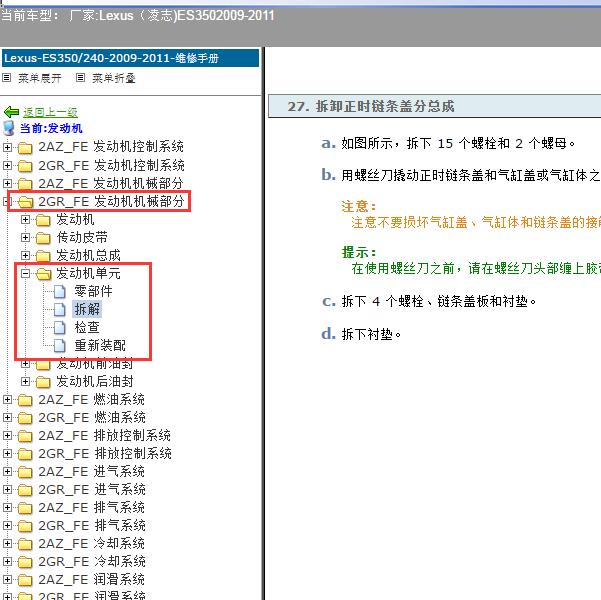
Task: Click folder icon of 2GR_FE 燃油系统
Action: pyautogui.click(x=25, y=418)
